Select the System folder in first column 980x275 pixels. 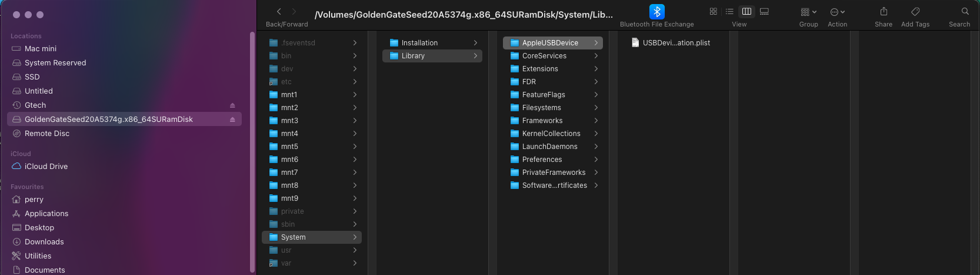click(x=312, y=237)
